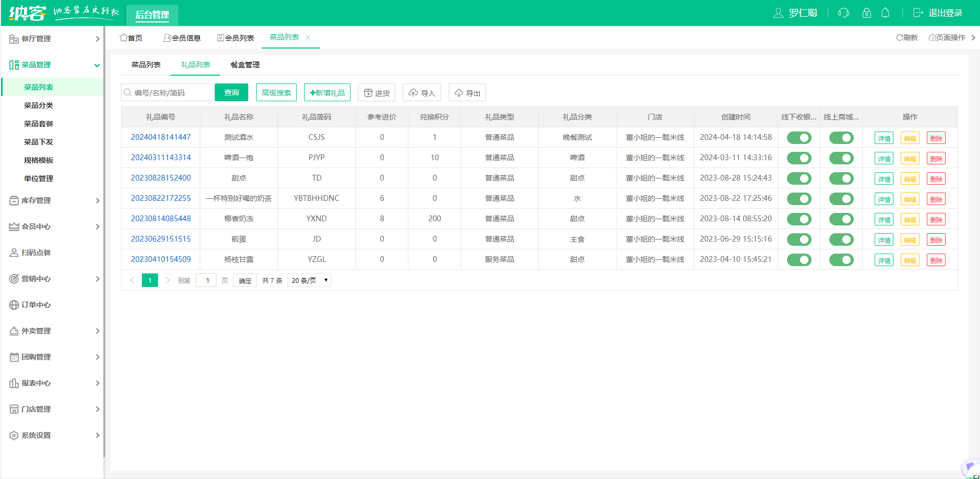Screen dimensions: 980x479
Task: Click the 新增礼品 button
Action: point(327,93)
